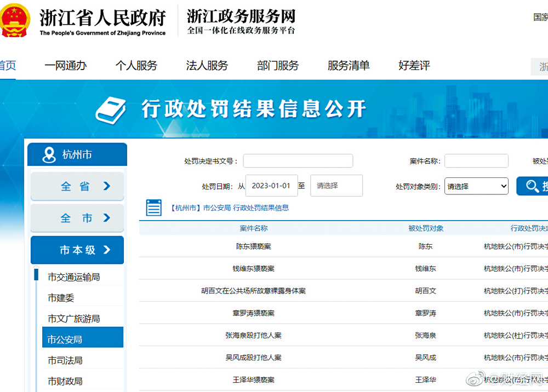Open the end date picker labeled 请选择

click(x=336, y=186)
